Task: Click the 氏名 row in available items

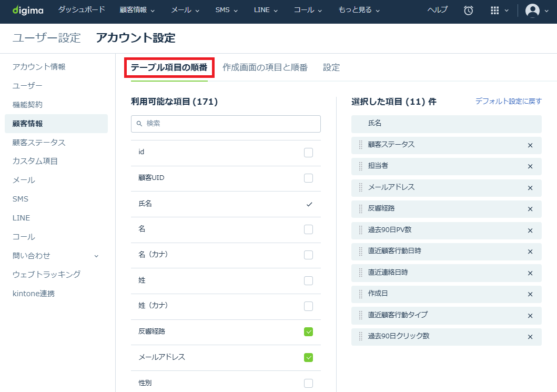Action: pyautogui.click(x=226, y=204)
